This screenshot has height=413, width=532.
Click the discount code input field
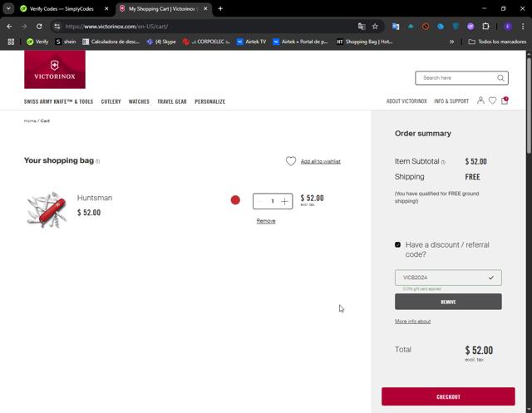(x=448, y=278)
